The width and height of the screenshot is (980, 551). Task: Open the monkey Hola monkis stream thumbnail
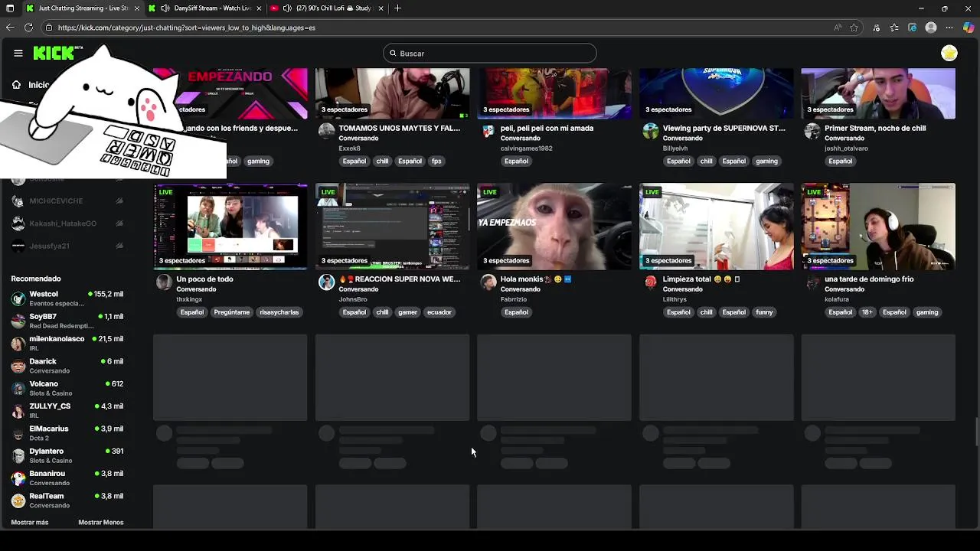click(554, 227)
